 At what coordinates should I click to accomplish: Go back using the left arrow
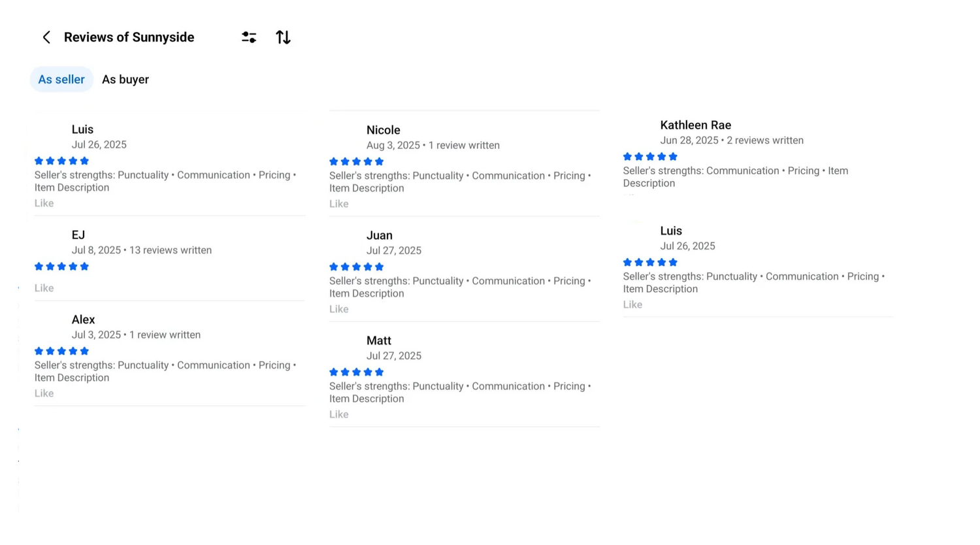[x=46, y=37]
